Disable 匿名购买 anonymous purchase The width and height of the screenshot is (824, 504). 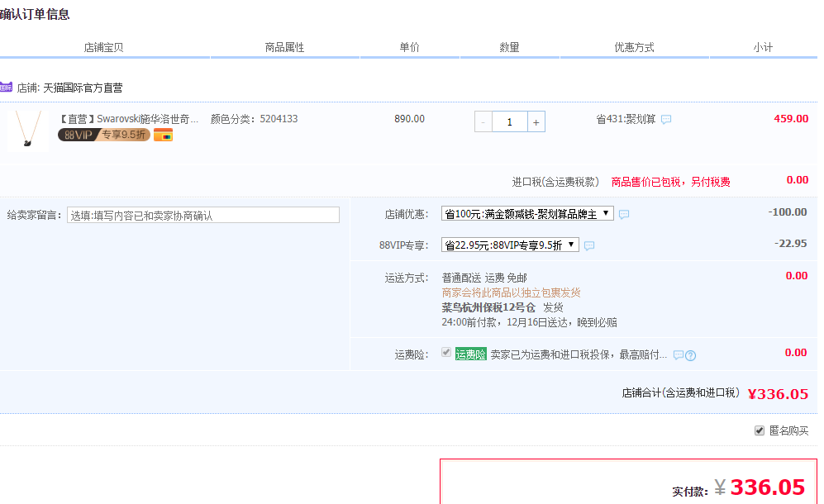tap(759, 430)
